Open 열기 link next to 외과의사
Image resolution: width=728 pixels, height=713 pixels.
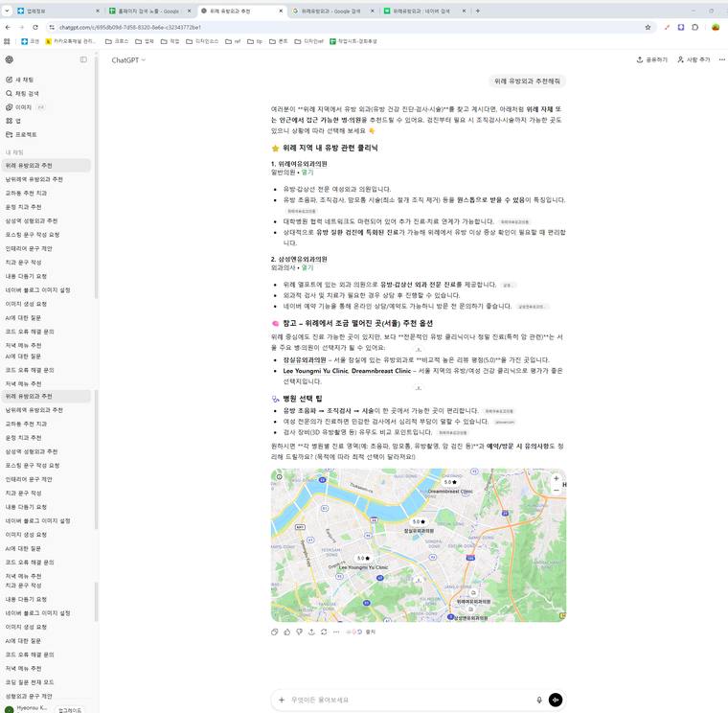pyautogui.click(x=307, y=267)
